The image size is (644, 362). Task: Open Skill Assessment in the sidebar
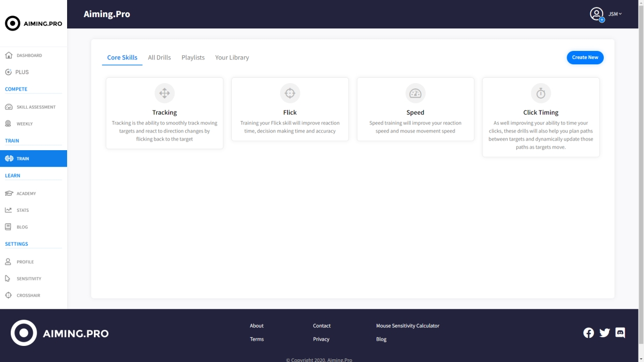(35, 107)
